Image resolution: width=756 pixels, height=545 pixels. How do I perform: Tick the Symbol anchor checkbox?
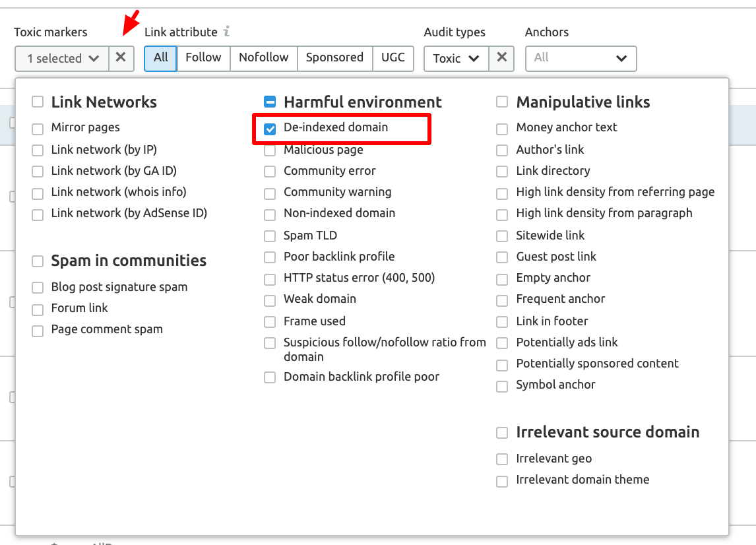pos(502,387)
